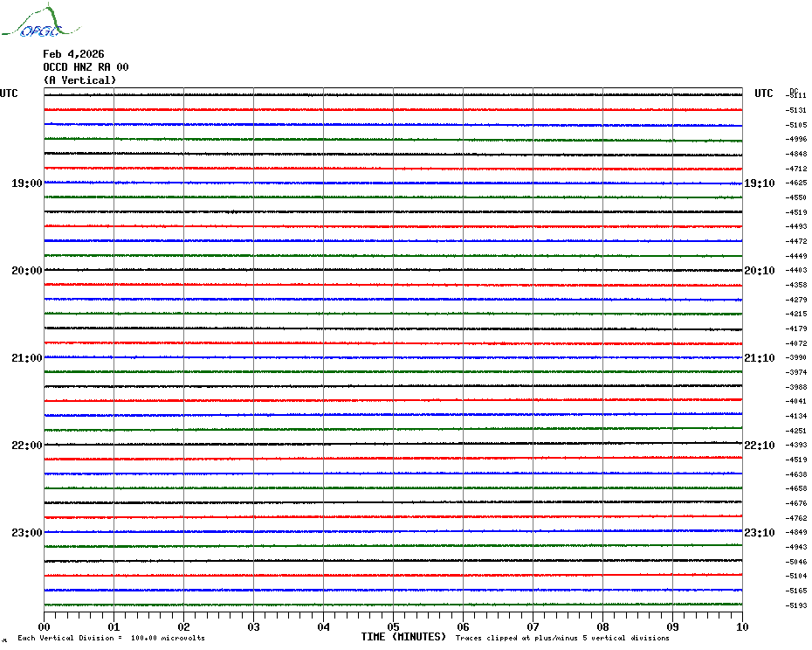Click the TIME (MINUTES) axis label

point(403,637)
